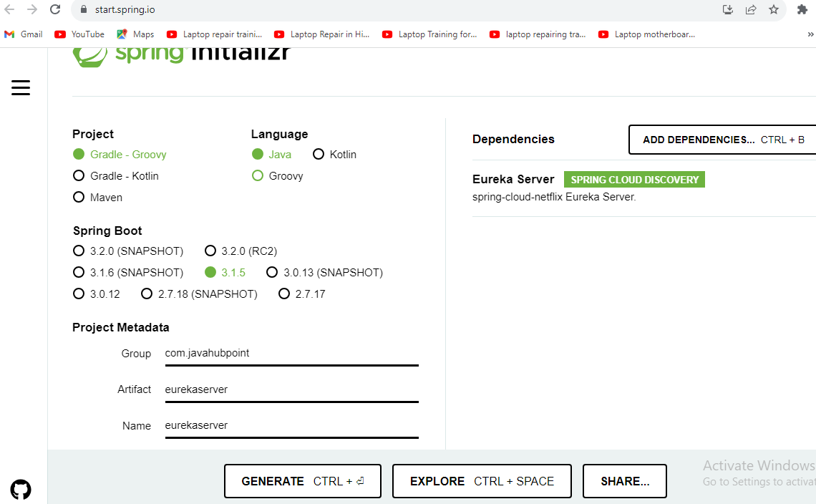
Task: Choose Spring Boot 2.7.18 (SNAPSHOT)
Action: click(199, 294)
